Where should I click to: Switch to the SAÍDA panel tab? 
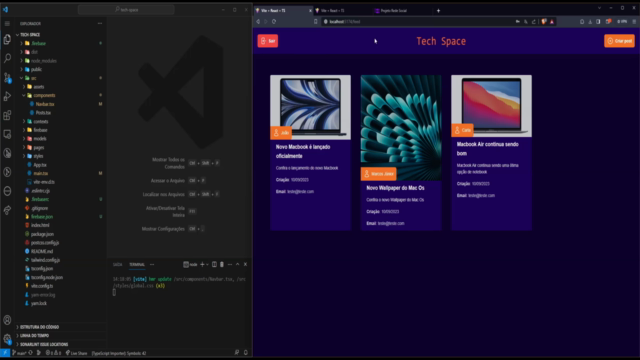point(117,264)
